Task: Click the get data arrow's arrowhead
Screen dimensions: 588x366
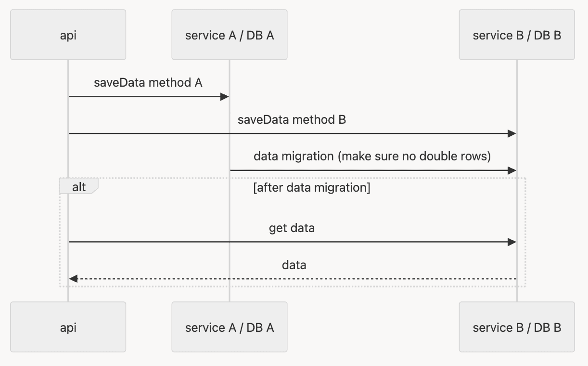Action: pos(512,242)
